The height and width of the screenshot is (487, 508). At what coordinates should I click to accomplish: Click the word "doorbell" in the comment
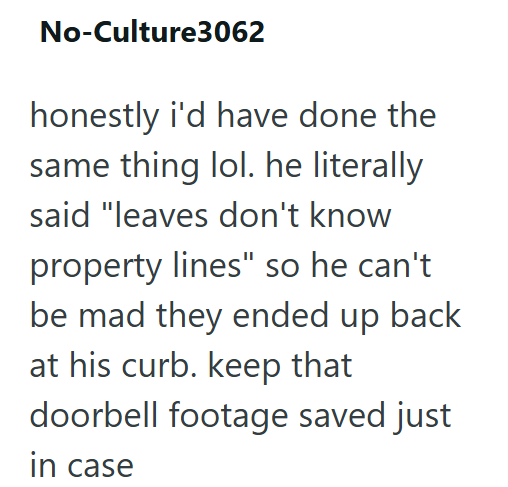94,415
